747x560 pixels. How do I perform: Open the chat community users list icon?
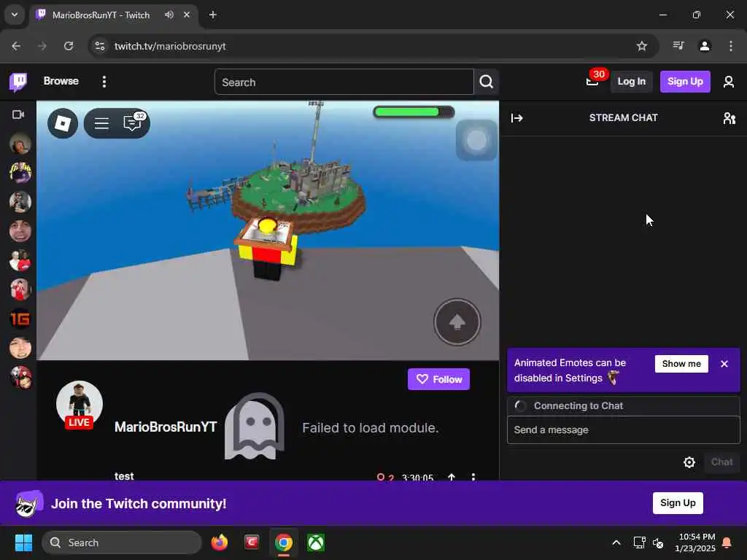tap(729, 117)
